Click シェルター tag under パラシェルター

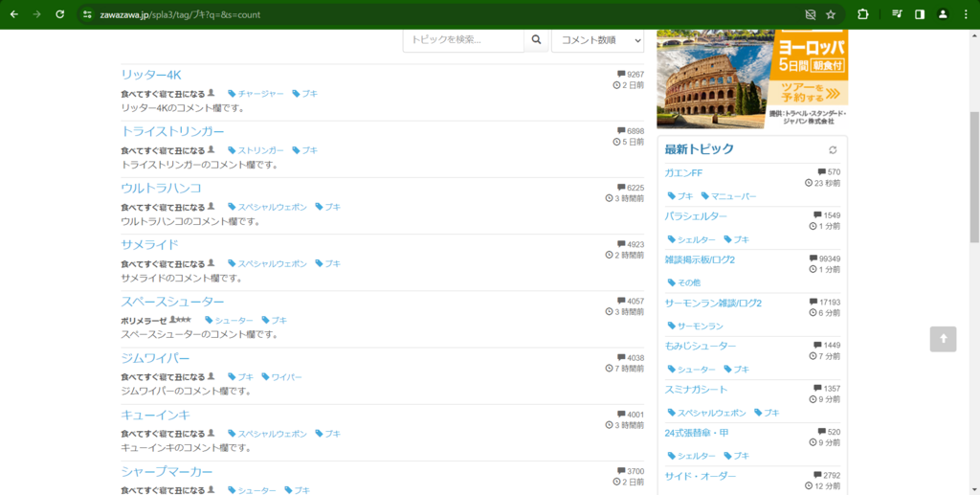coord(692,239)
